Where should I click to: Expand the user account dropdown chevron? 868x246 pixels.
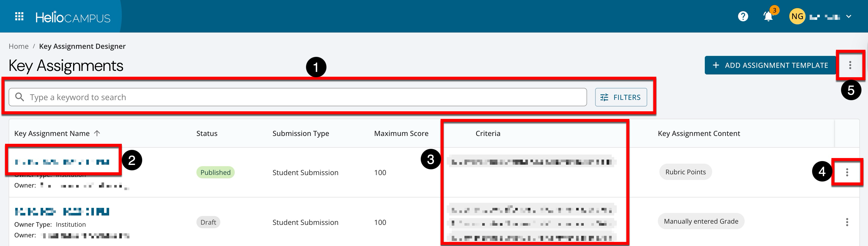tap(849, 17)
